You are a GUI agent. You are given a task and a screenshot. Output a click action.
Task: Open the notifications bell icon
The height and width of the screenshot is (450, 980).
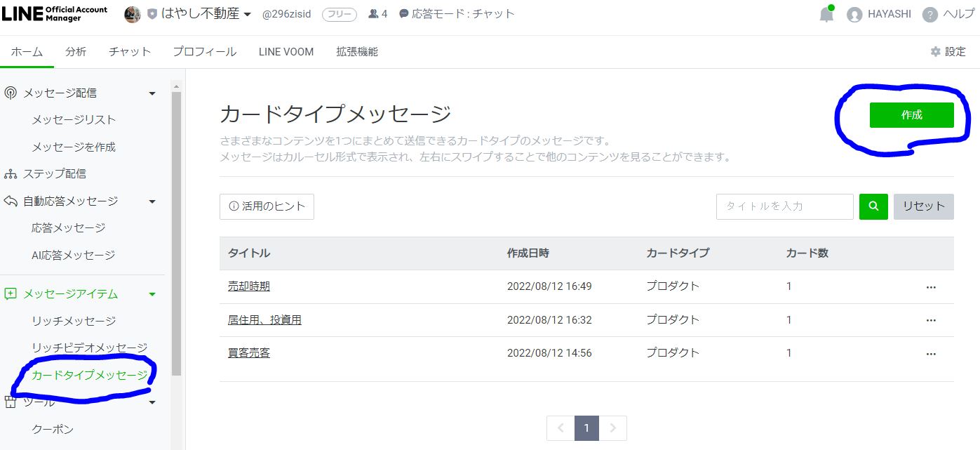[827, 15]
